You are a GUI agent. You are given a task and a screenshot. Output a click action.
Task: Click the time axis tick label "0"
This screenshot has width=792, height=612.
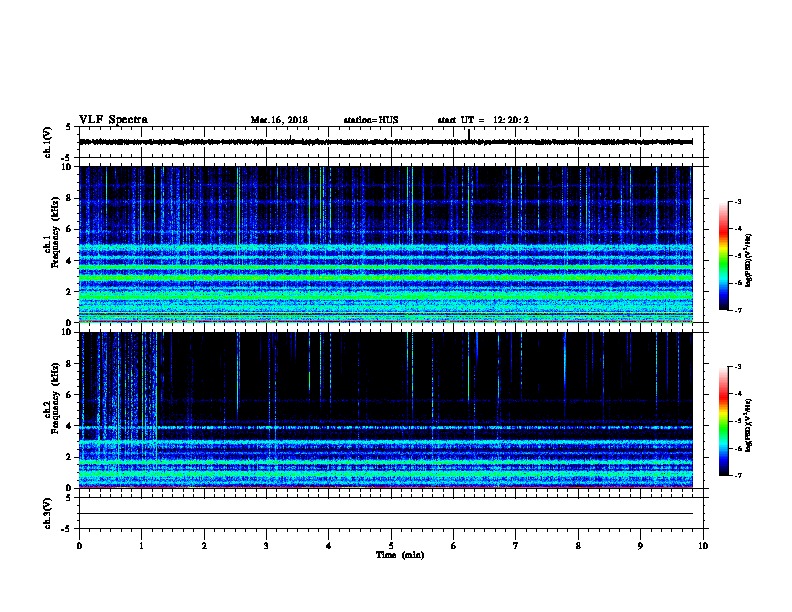pos(79,546)
